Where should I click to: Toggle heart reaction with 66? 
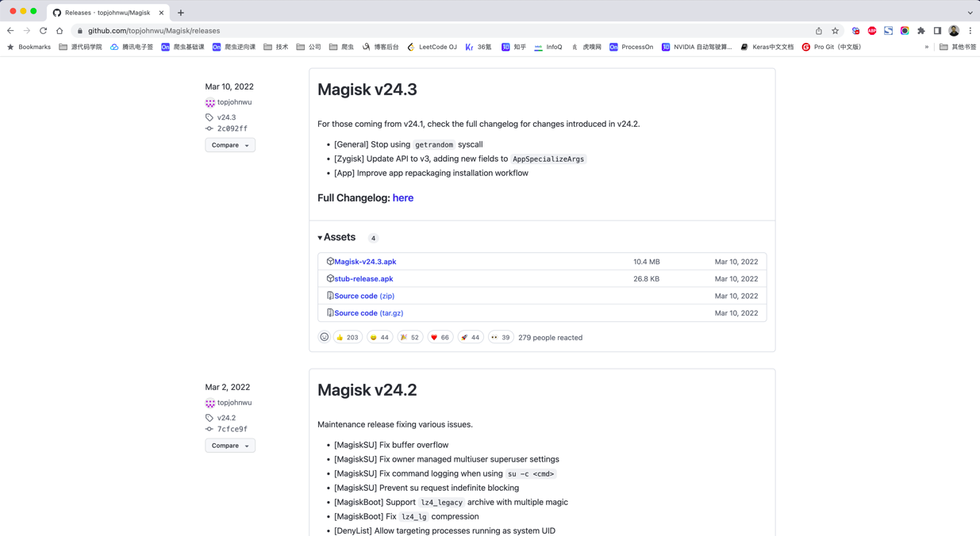click(440, 337)
